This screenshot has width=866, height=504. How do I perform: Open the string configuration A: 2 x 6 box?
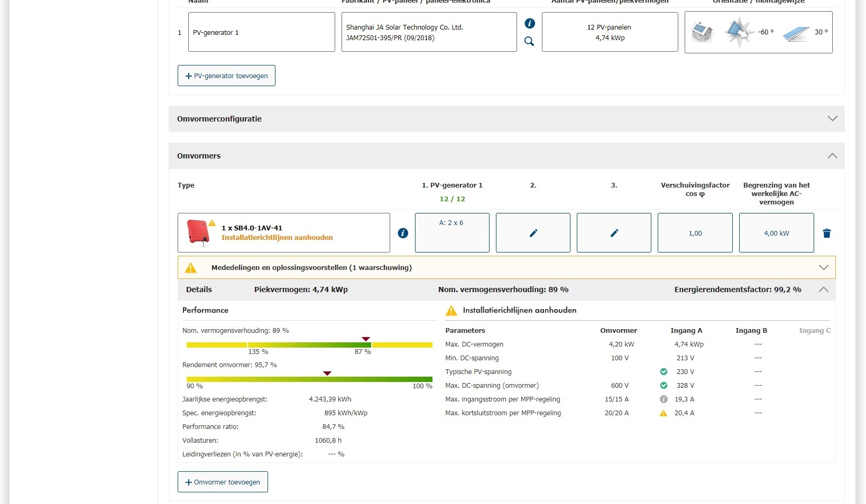click(452, 233)
